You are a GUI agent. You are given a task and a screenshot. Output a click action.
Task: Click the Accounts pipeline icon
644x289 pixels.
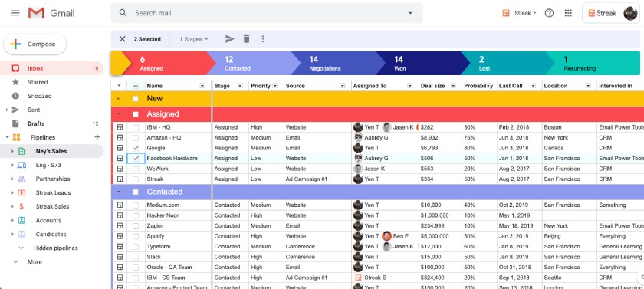click(x=21, y=221)
